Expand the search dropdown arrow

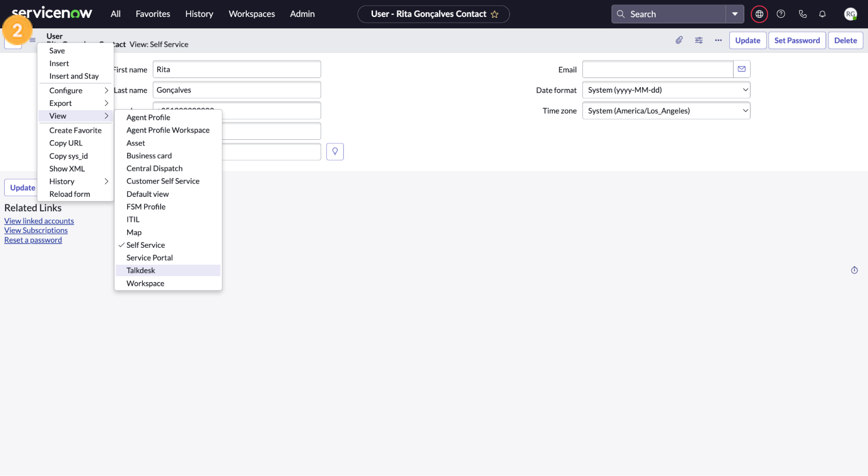[x=735, y=14]
